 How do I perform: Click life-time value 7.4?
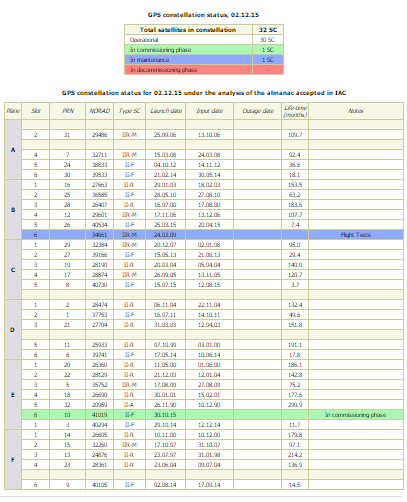click(x=295, y=225)
